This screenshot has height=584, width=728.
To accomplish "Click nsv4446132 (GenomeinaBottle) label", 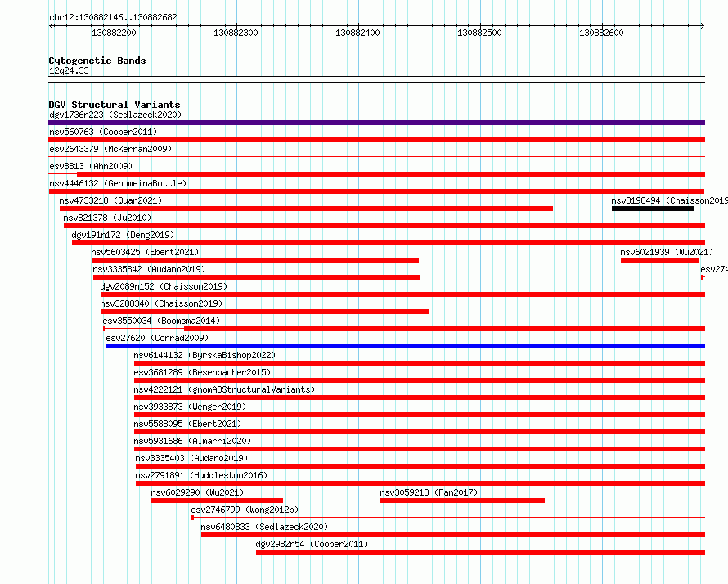I will coord(118,183).
